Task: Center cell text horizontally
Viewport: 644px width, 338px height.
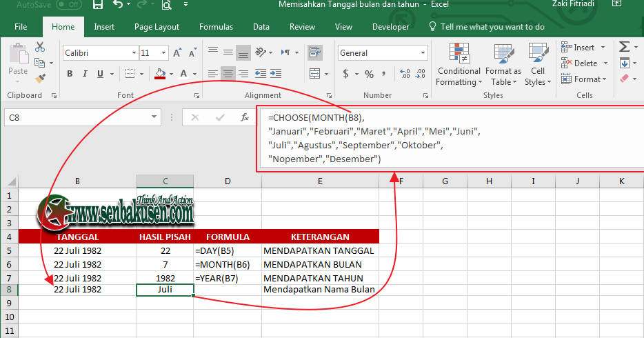Action: pos(228,74)
